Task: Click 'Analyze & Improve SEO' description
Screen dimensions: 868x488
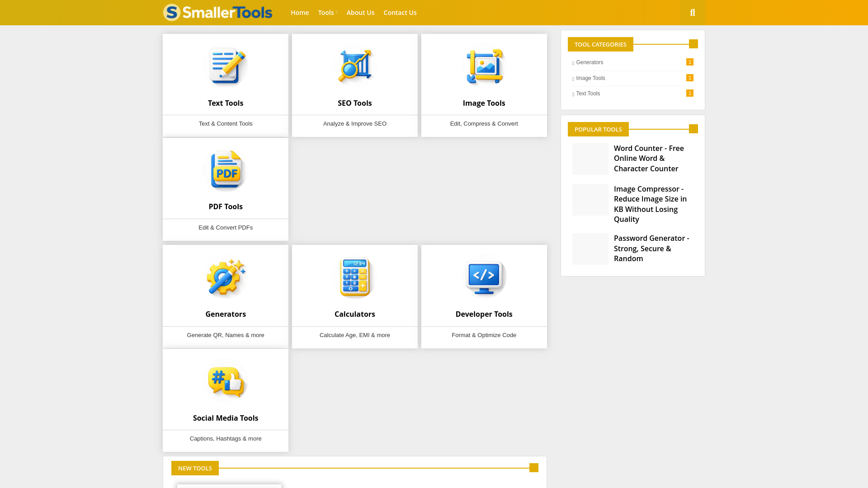Action: pyautogui.click(x=355, y=124)
